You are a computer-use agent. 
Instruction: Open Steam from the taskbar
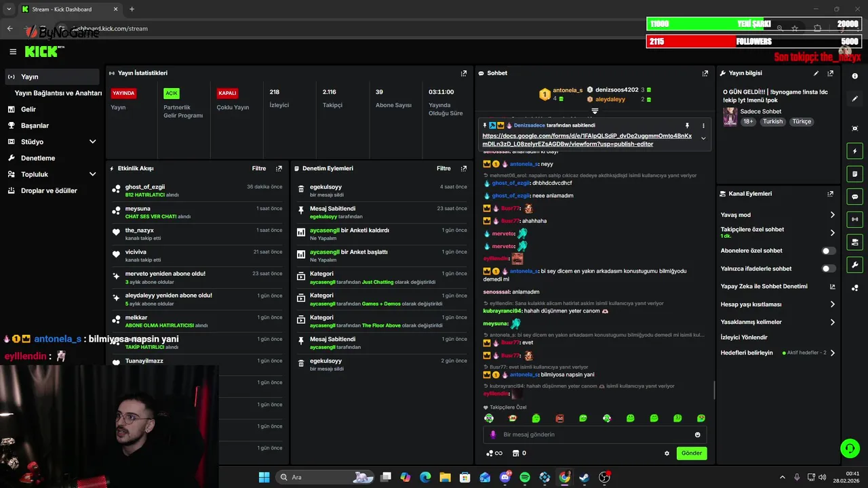(x=584, y=477)
